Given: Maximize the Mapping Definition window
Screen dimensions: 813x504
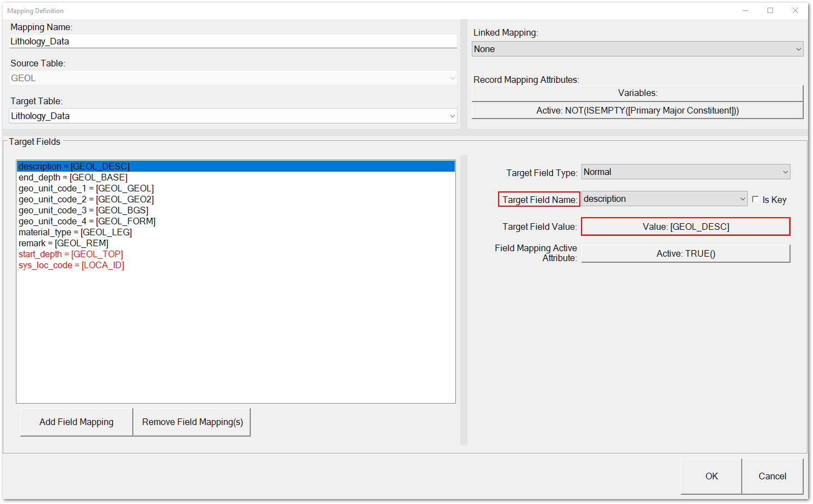Looking at the screenshot, I should click(x=770, y=10).
